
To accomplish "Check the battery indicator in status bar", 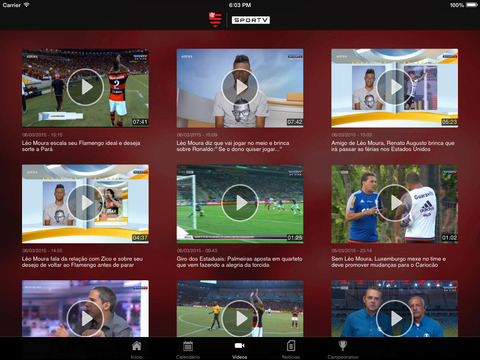I will pos(471,5).
